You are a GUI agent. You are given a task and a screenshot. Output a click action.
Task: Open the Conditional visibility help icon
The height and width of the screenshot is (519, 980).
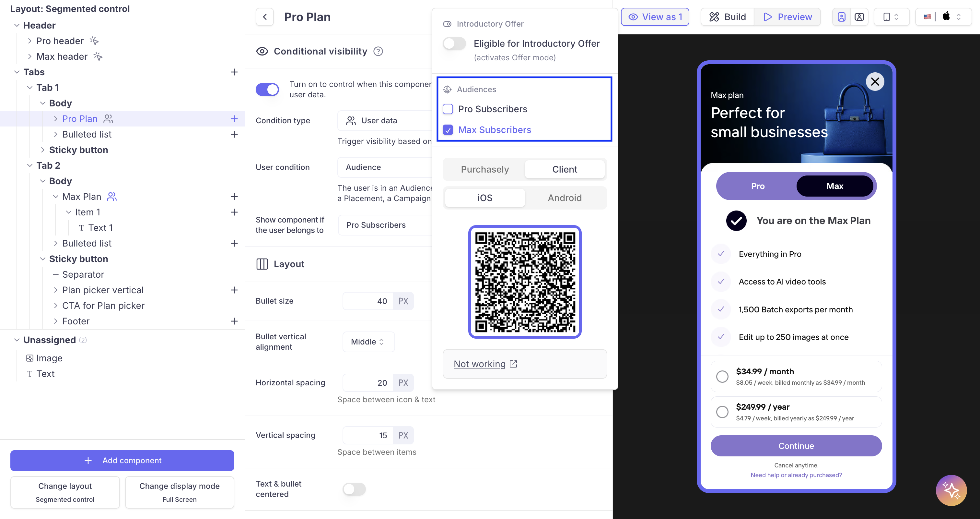[378, 51]
